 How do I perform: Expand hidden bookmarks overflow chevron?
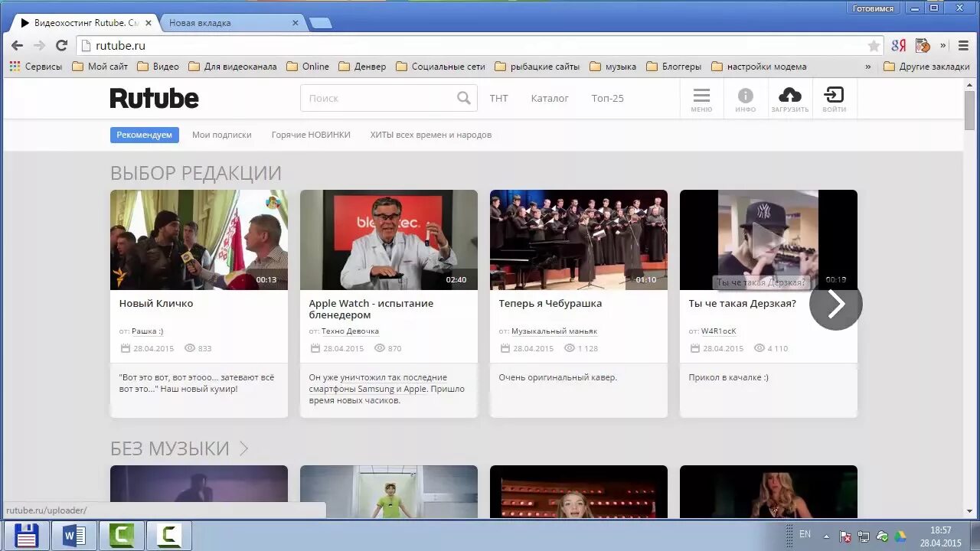(x=867, y=67)
